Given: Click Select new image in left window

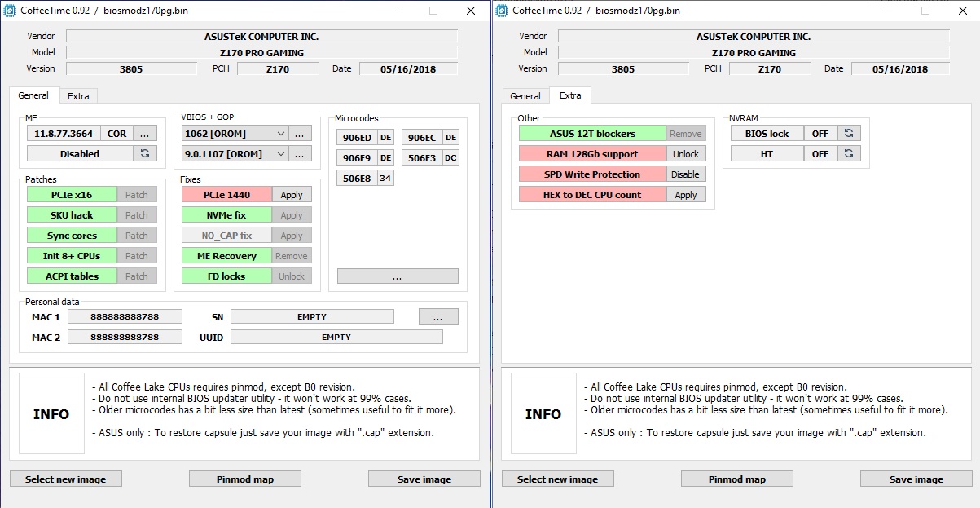Looking at the screenshot, I should [66, 479].
